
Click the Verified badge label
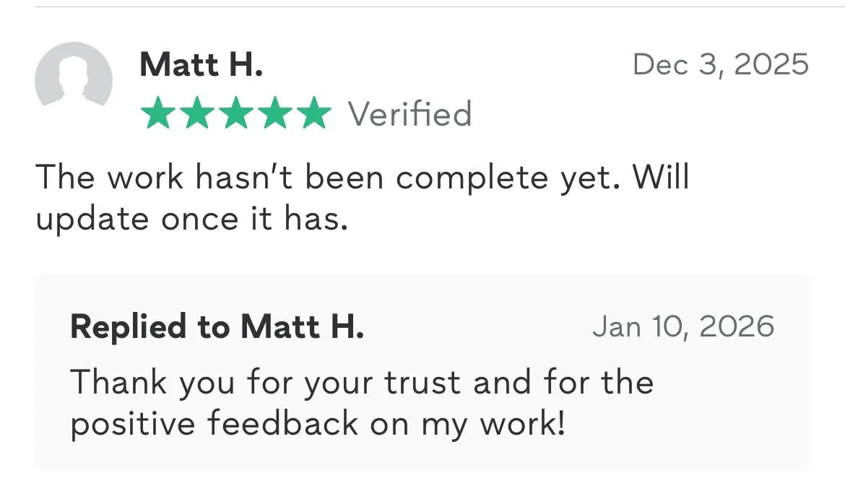pos(409,114)
